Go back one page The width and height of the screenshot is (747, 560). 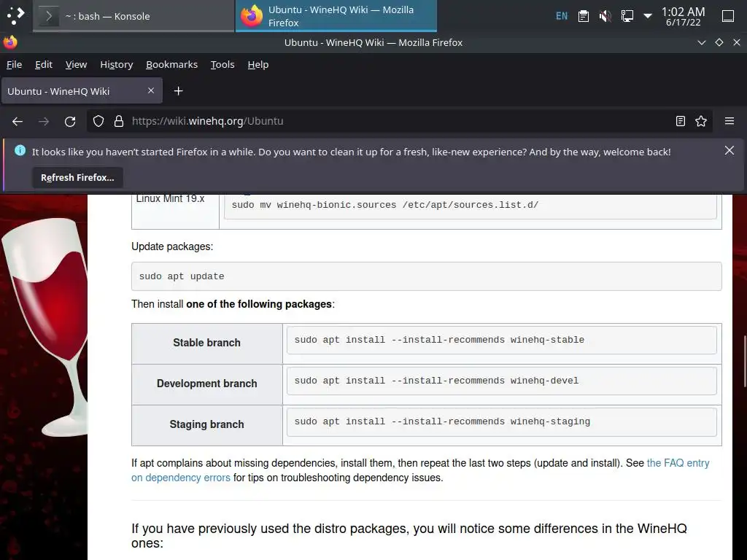click(x=18, y=122)
